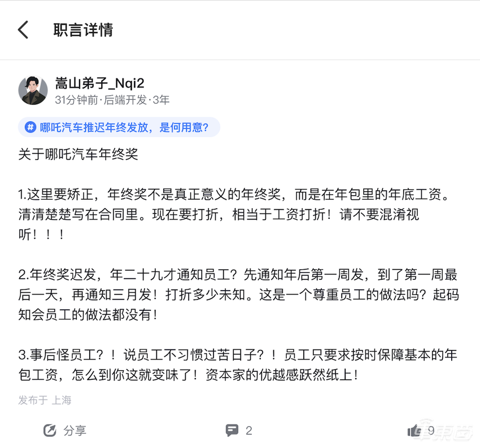480x448 pixels.
Task: Tap the back arrow icon
Action: pos(23,29)
